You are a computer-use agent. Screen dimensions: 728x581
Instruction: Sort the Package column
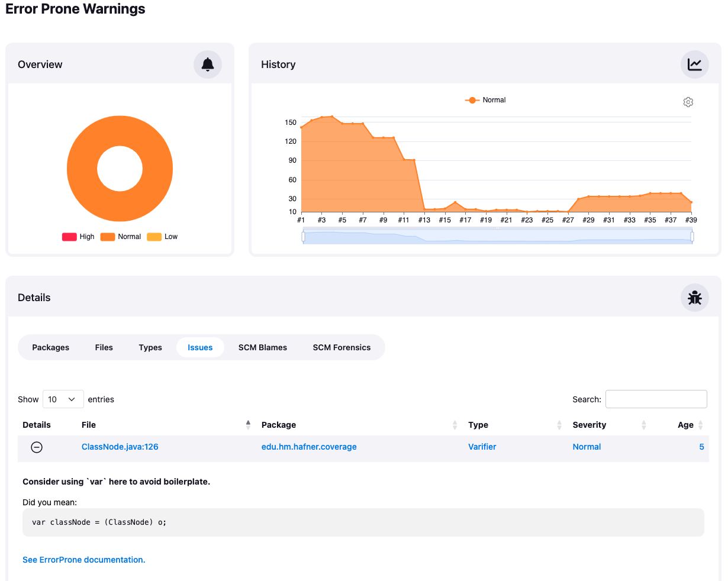[455, 425]
